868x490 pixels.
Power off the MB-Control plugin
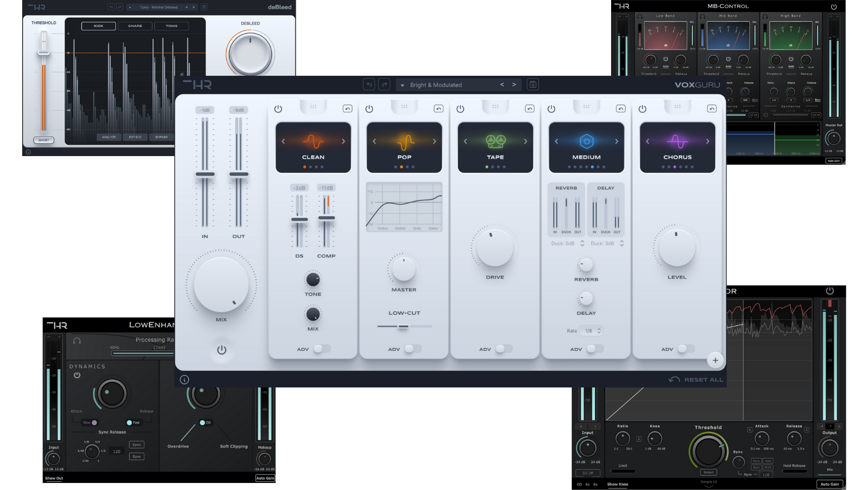(x=834, y=7)
